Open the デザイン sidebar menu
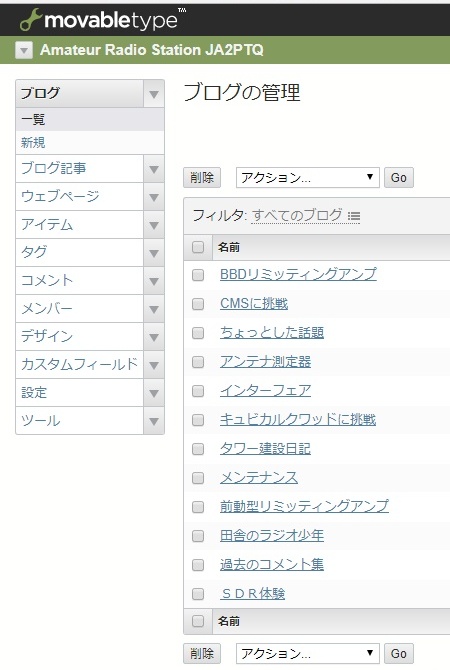 coord(79,337)
